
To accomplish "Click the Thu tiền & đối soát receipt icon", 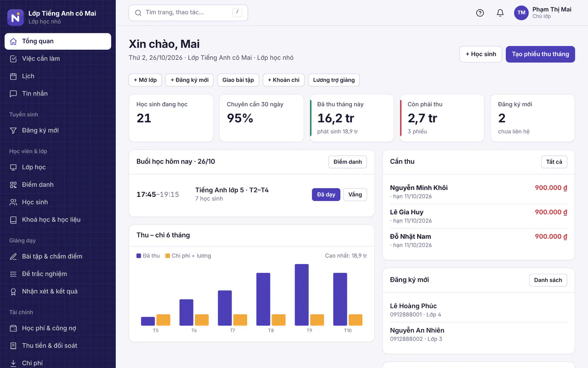I will click(x=13, y=346).
